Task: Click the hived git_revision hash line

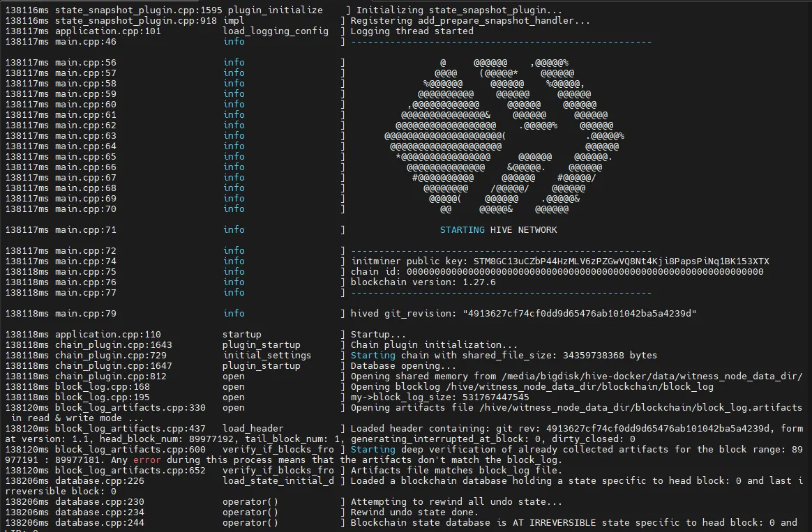Action: click(523, 313)
